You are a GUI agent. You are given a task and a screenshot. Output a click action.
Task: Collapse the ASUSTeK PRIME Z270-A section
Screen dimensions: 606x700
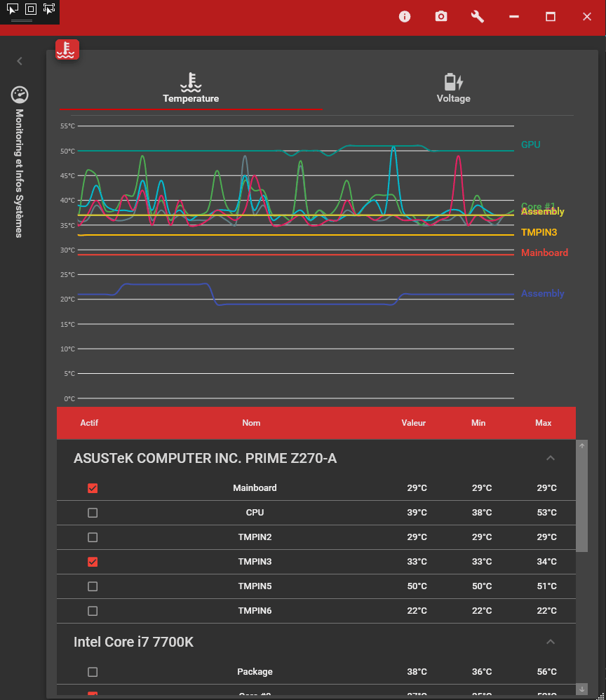click(550, 457)
